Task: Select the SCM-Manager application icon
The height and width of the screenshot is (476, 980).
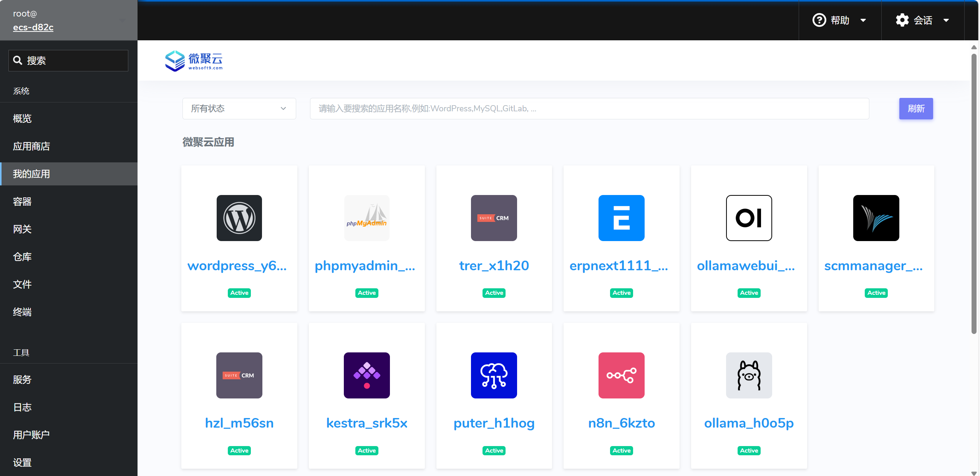Action: pyautogui.click(x=876, y=218)
